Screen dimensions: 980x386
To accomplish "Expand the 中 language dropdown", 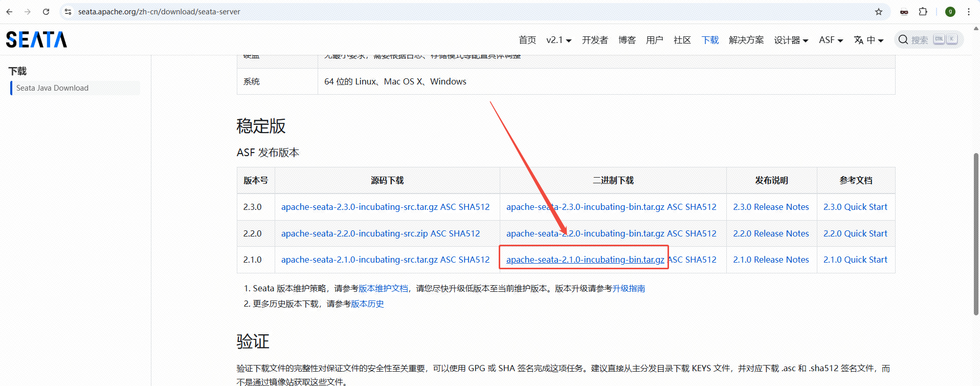I will coord(875,40).
